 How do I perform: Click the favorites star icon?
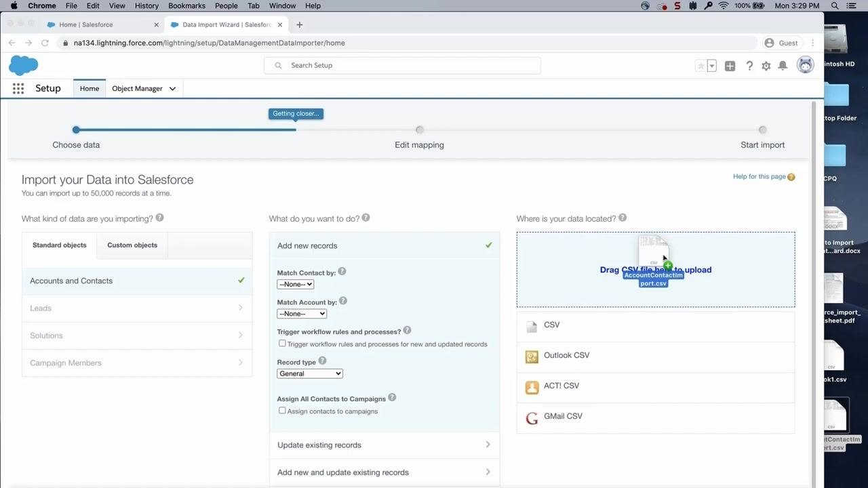701,66
